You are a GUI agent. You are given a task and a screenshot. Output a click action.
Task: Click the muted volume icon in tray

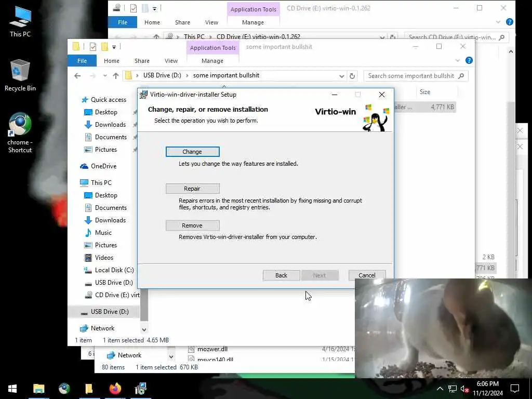(464, 389)
